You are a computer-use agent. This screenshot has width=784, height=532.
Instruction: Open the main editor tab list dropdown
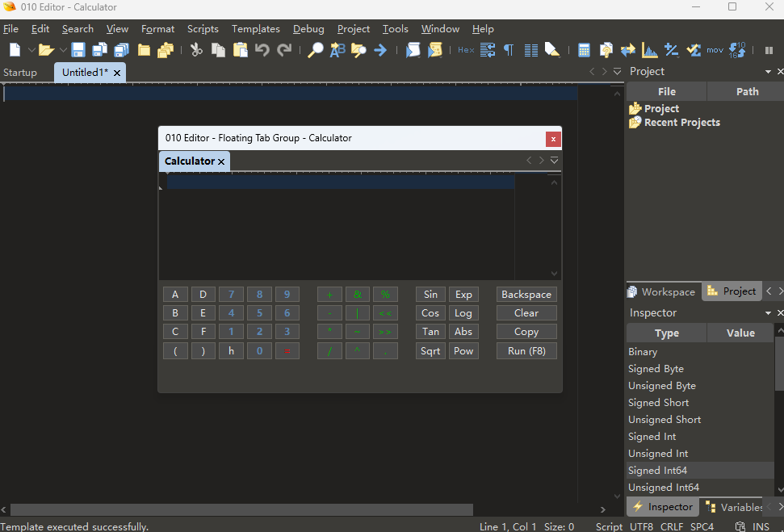pos(617,72)
